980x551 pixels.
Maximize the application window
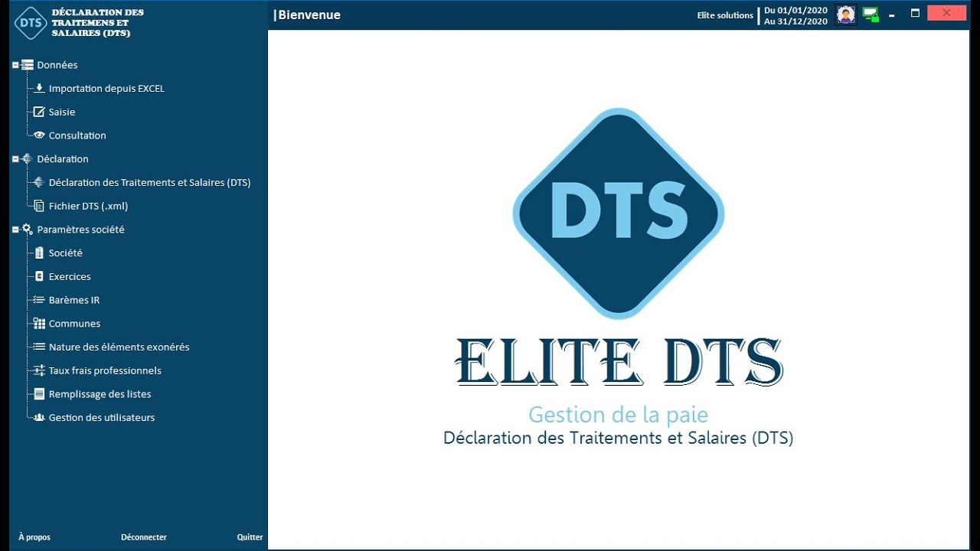click(x=915, y=13)
